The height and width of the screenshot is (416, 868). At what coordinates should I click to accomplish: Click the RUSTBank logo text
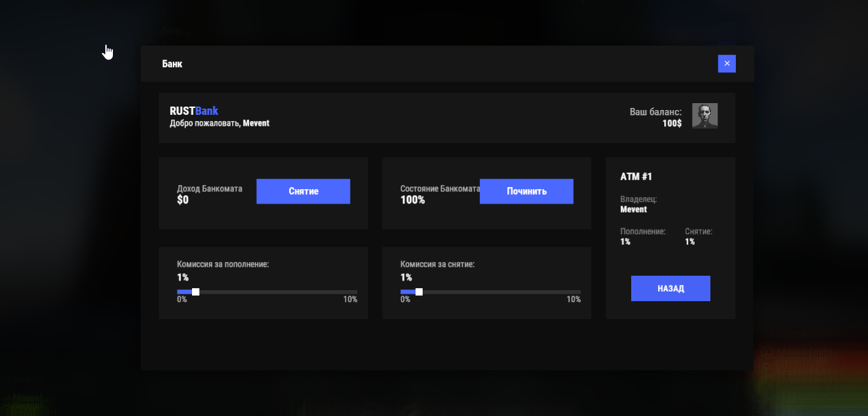click(193, 111)
